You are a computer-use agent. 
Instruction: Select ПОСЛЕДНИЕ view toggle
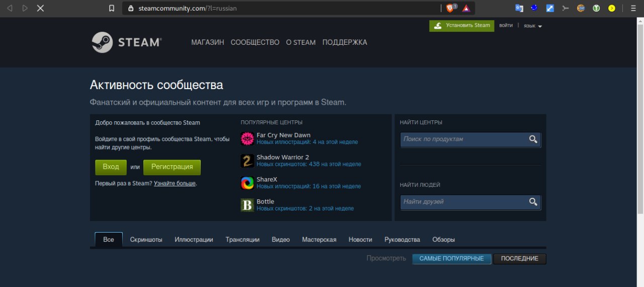click(520, 259)
